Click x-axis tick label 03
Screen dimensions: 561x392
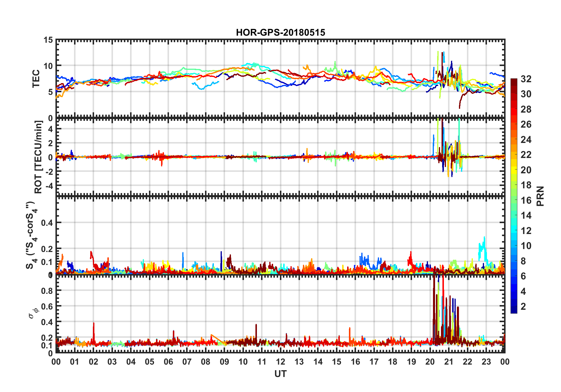(112, 362)
